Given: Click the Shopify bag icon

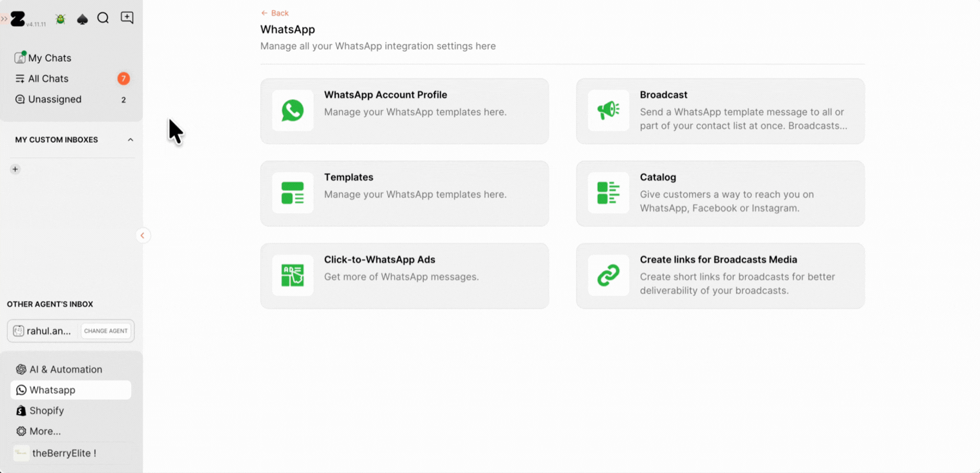Looking at the screenshot, I should pos(21,411).
